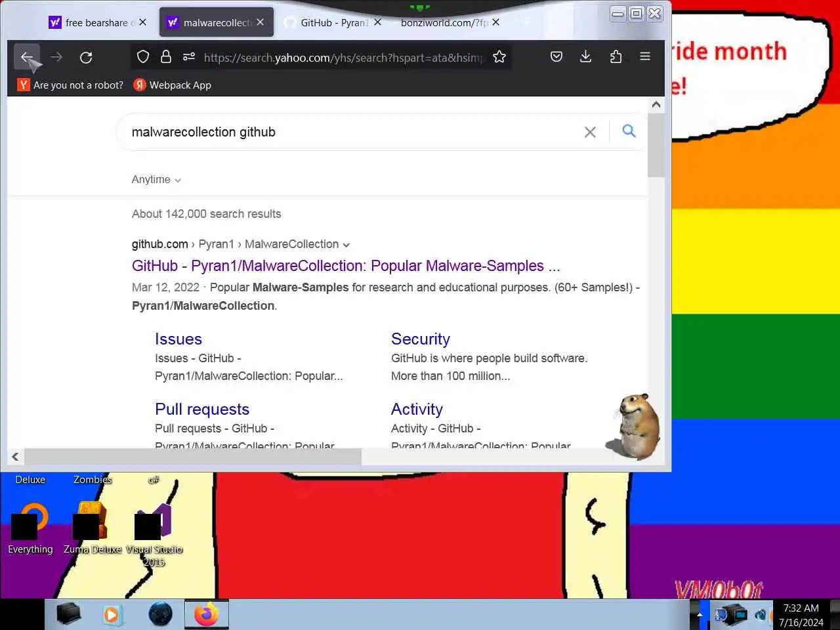
Task: Go back with the browser back arrow
Action: point(27,57)
